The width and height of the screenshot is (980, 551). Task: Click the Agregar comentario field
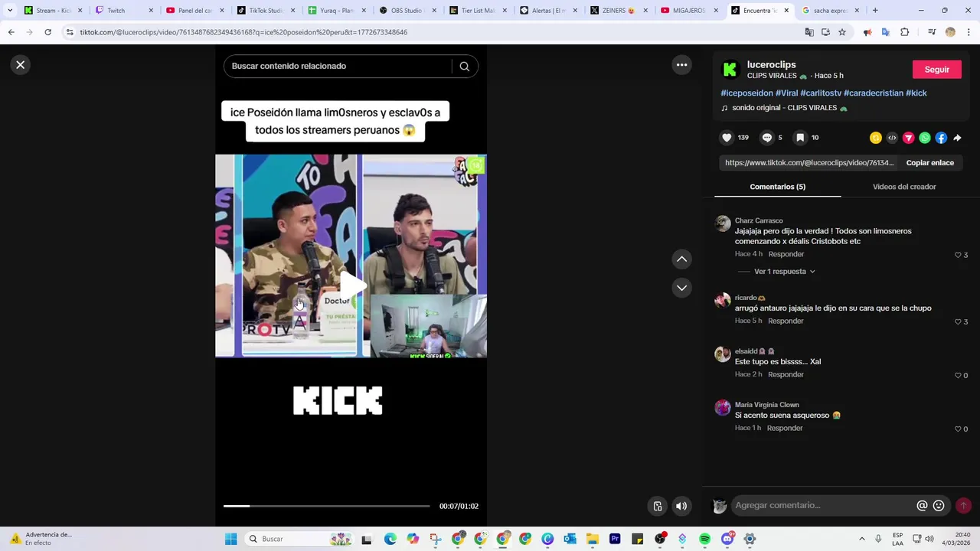(823, 505)
